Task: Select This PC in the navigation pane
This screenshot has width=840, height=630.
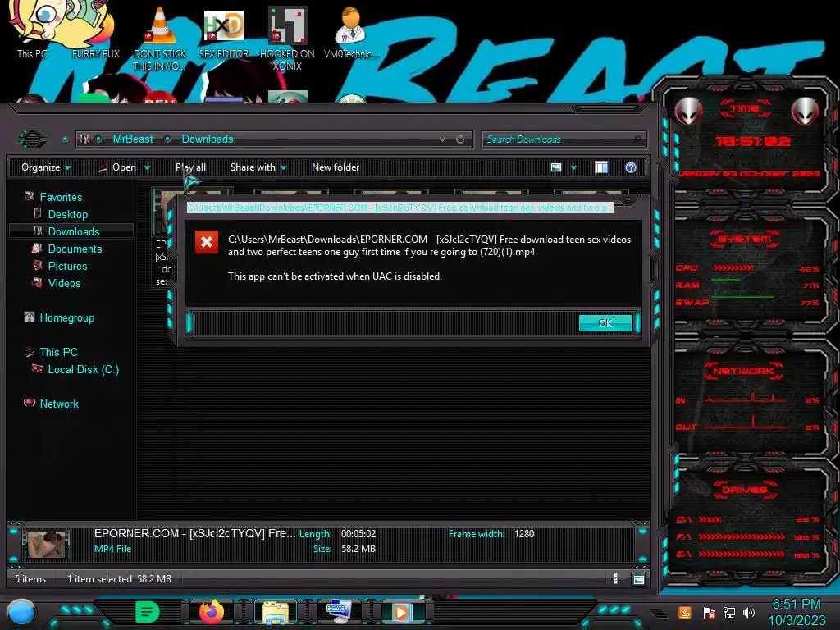Action: click(59, 352)
